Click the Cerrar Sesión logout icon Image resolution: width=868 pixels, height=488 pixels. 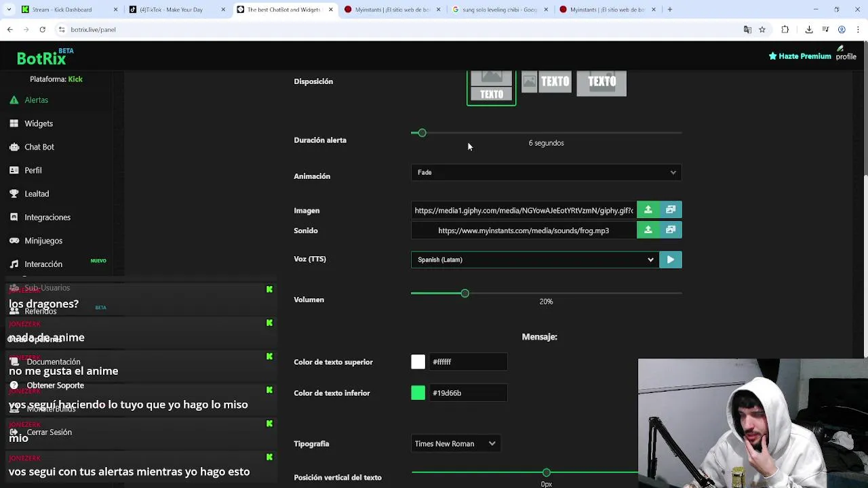click(14, 432)
